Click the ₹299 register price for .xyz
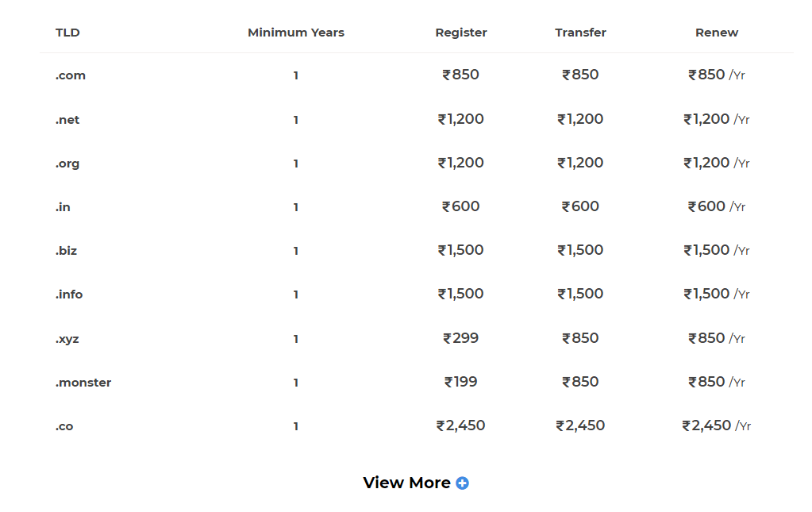812x512 pixels. click(x=461, y=338)
